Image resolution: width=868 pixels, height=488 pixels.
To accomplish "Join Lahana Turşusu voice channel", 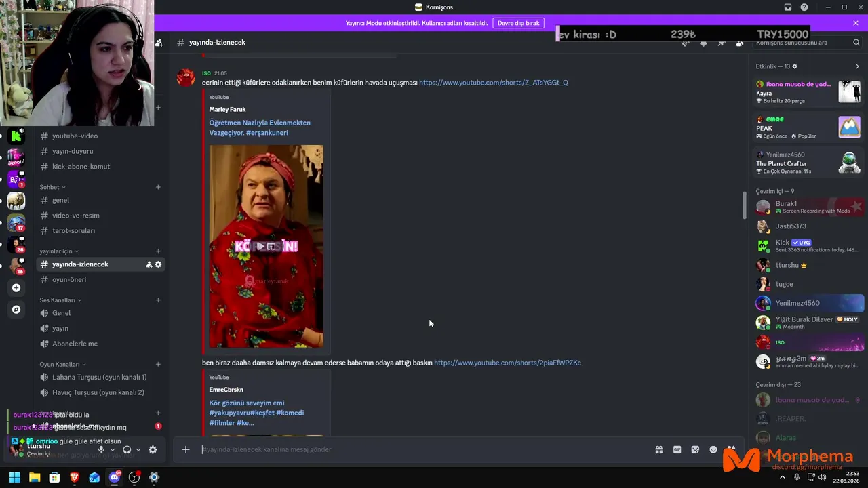I will click(x=100, y=377).
